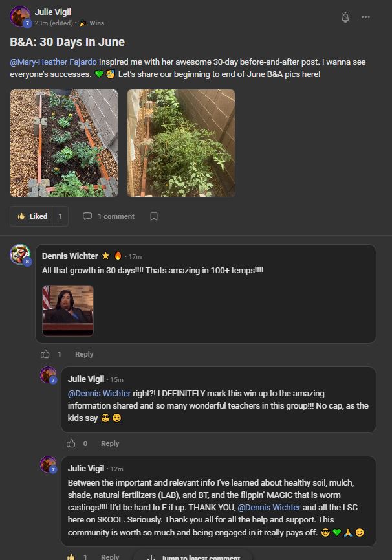This screenshot has height=560, width=392.
Task: Reply to Dennis Wichter's comment
Action: [84, 354]
